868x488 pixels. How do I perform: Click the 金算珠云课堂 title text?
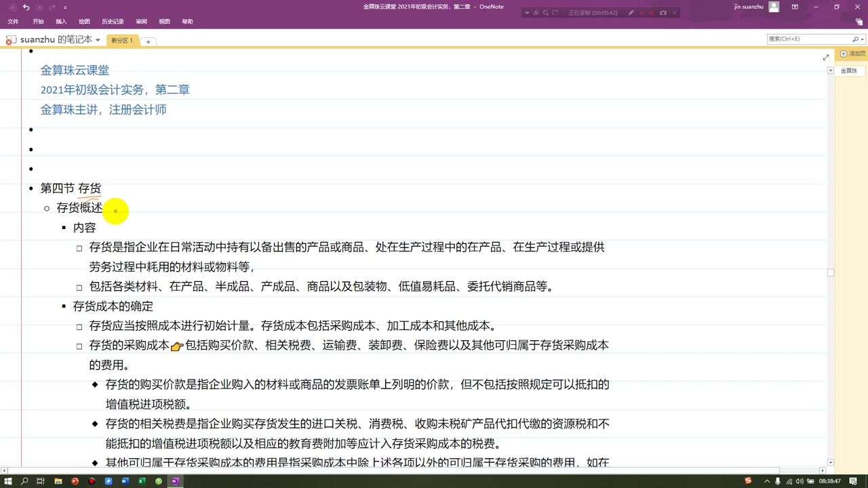[75, 70]
